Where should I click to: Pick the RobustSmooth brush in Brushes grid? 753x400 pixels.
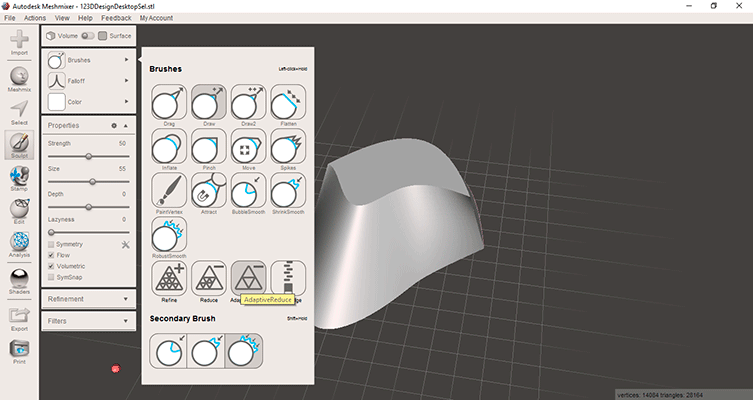[x=169, y=235]
